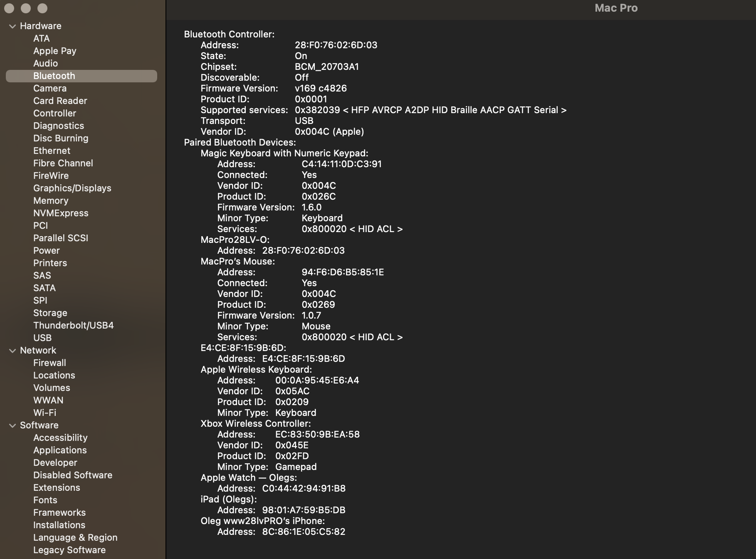Show Fonts information
The height and width of the screenshot is (559, 756).
tap(45, 500)
